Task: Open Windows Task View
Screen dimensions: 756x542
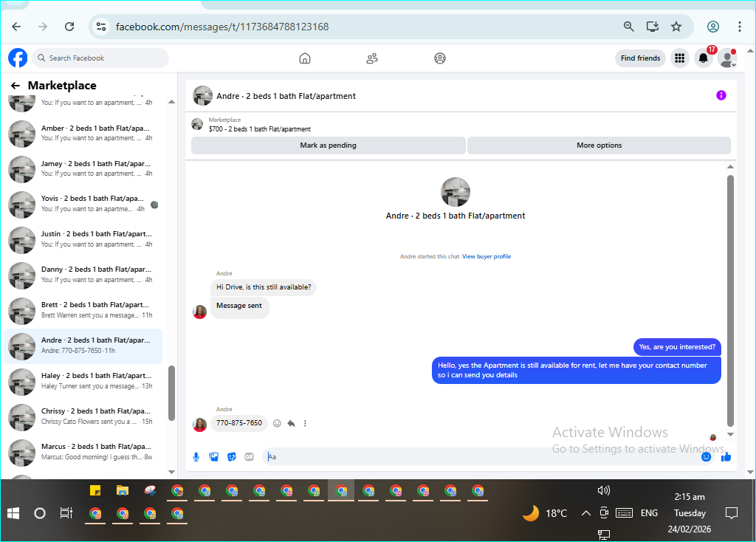Action: (66, 513)
